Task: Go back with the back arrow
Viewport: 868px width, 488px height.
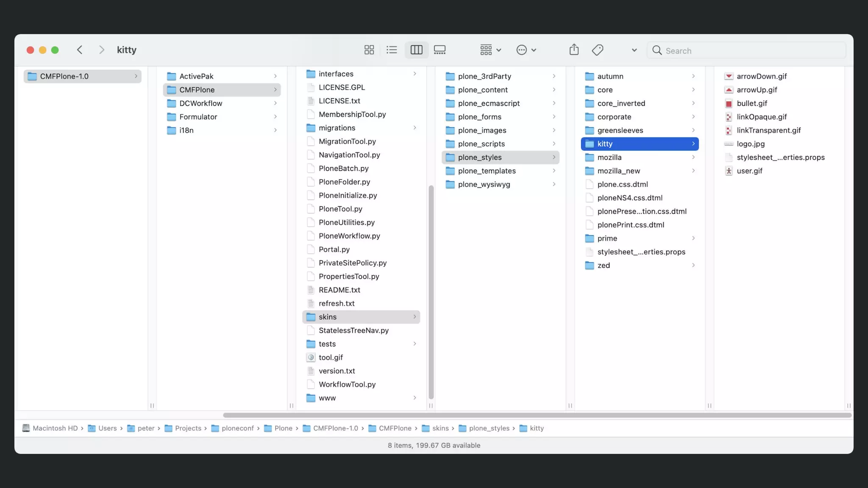Action: pyautogui.click(x=80, y=50)
